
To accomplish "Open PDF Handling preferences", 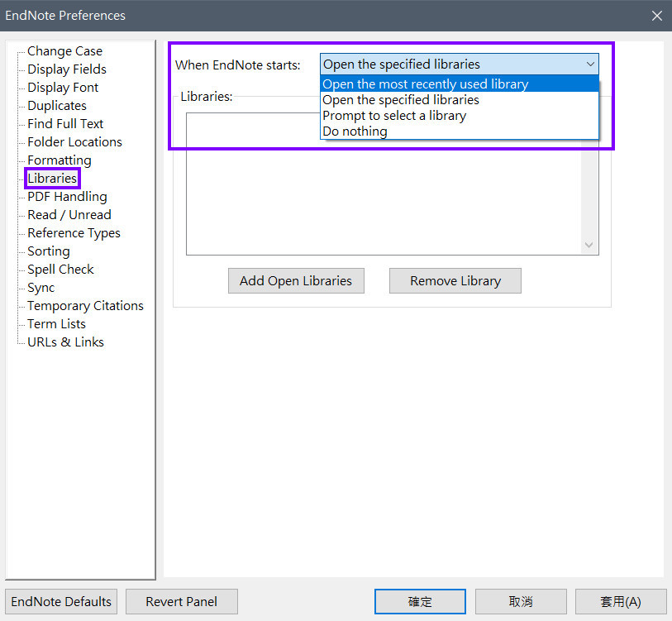I will [67, 197].
